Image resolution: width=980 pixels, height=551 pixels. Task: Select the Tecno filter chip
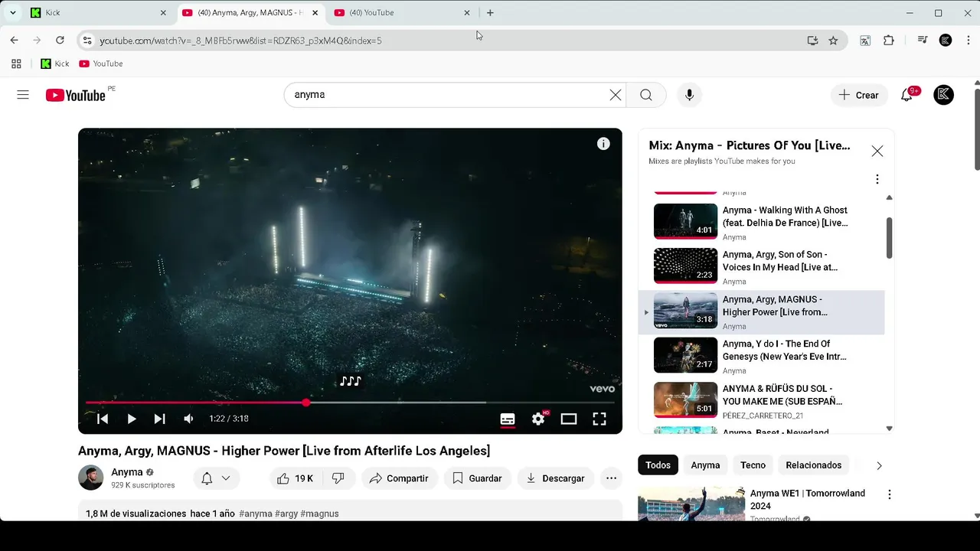point(753,465)
